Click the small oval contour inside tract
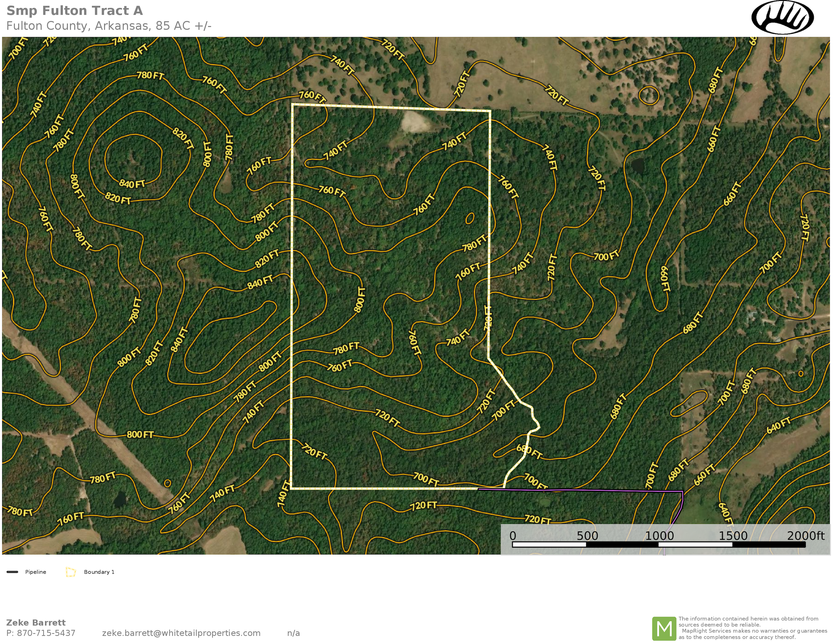833x644 pixels. click(470, 218)
